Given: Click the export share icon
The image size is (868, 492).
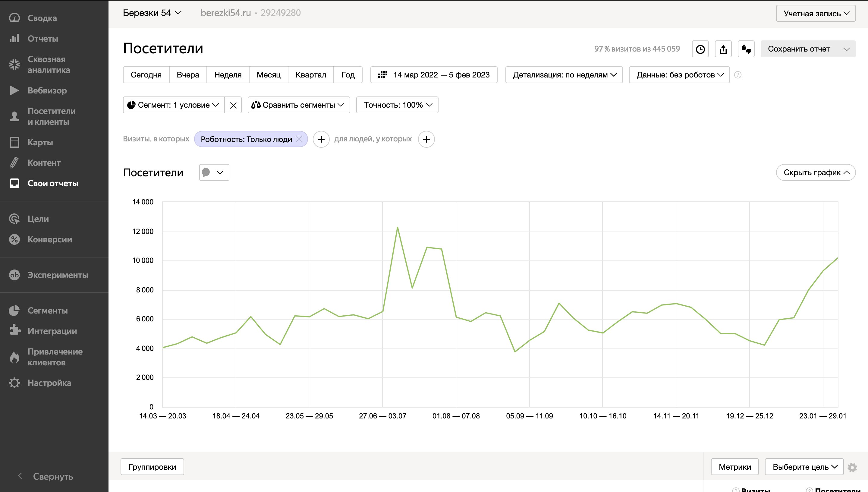Looking at the screenshot, I should pyautogui.click(x=723, y=49).
